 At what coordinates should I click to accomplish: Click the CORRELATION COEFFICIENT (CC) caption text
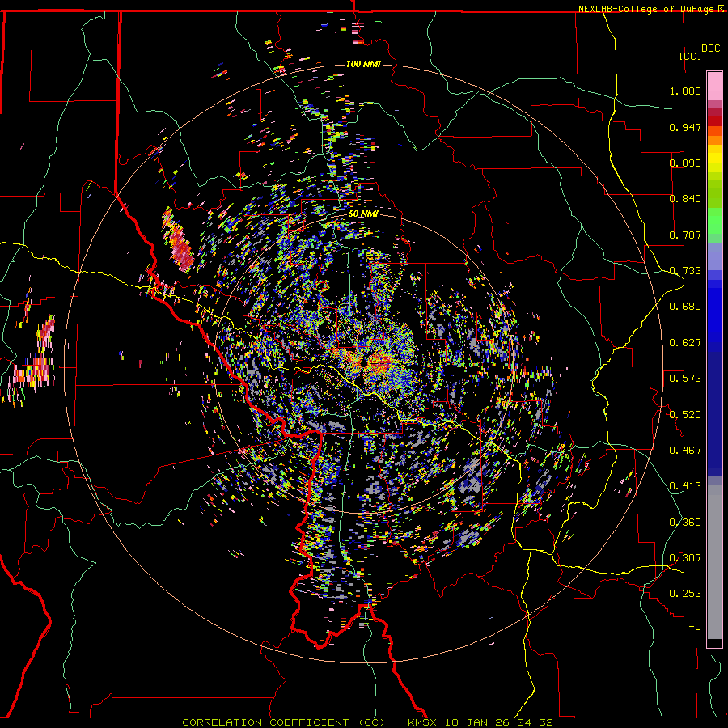pyautogui.click(x=284, y=722)
